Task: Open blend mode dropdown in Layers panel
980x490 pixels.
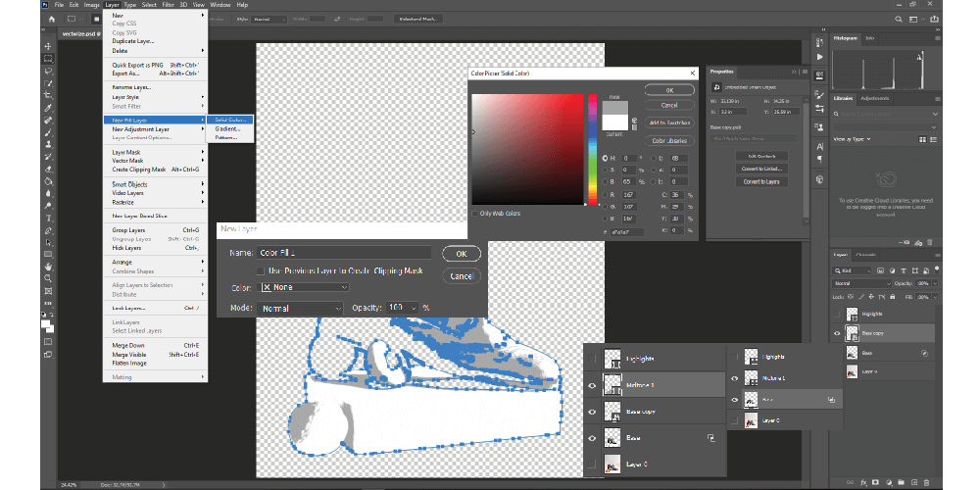Action: coord(861,283)
